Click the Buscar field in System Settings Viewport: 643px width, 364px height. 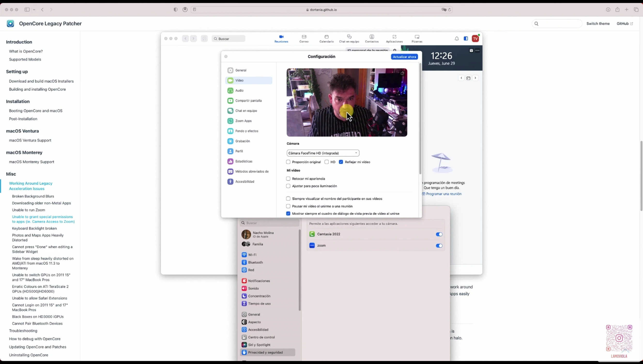tap(269, 223)
